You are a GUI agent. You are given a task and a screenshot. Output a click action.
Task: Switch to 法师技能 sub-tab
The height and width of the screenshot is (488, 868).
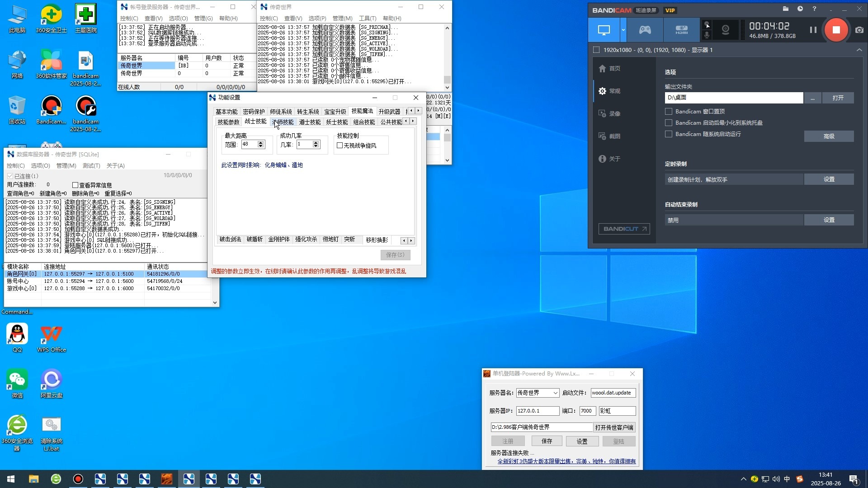(283, 122)
